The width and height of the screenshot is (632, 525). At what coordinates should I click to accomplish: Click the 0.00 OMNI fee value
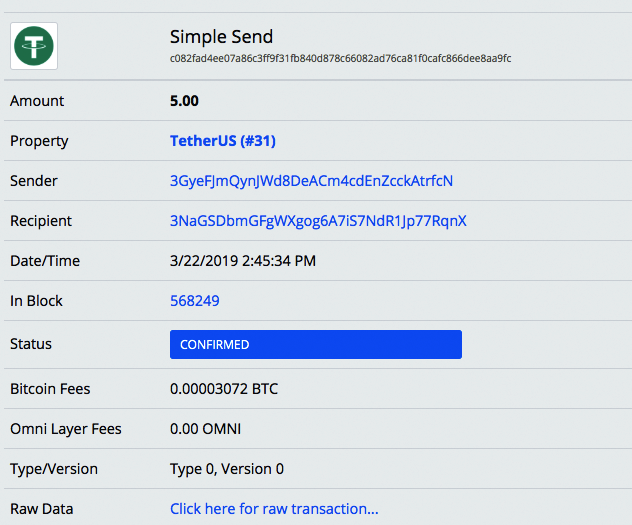[205, 429]
